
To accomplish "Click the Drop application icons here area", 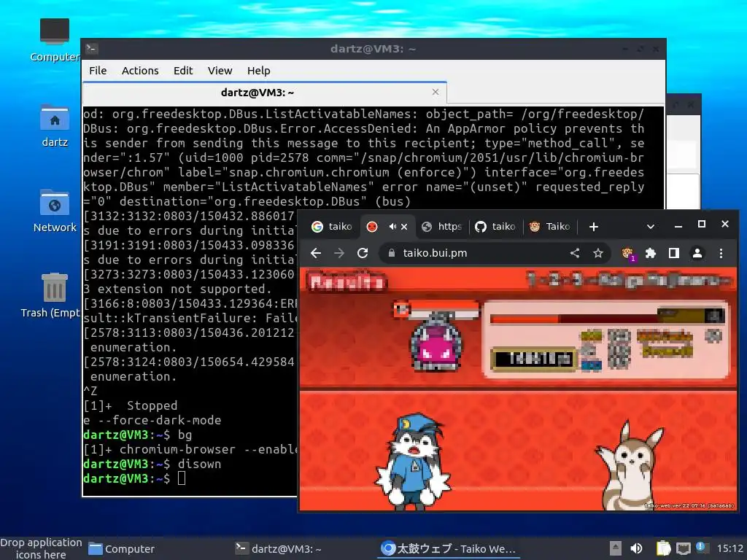I will (x=41, y=548).
